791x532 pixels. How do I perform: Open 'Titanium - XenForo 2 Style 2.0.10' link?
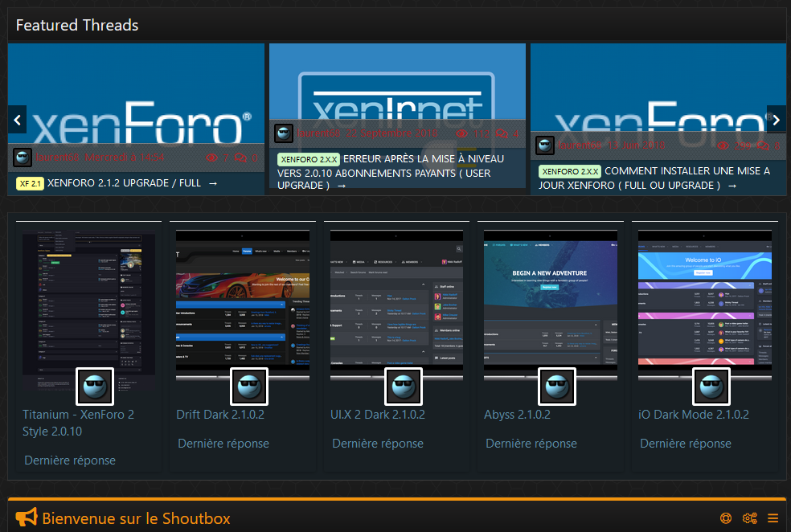pyautogui.click(x=78, y=423)
